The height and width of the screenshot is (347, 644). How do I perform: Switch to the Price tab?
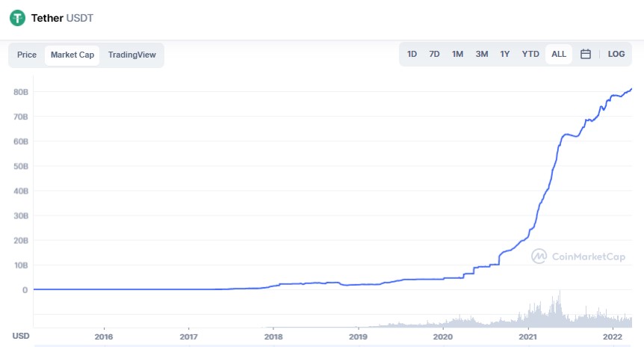[x=27, y=55]
